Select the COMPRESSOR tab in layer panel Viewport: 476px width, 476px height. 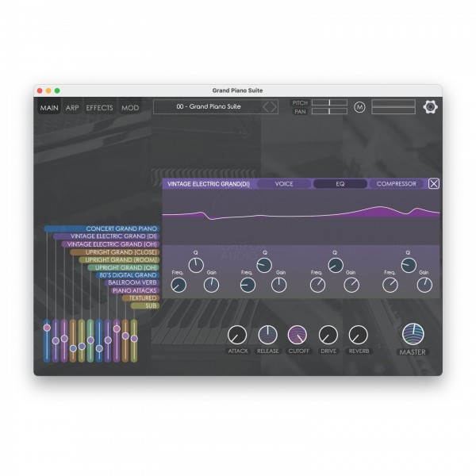tap(396, 184)
